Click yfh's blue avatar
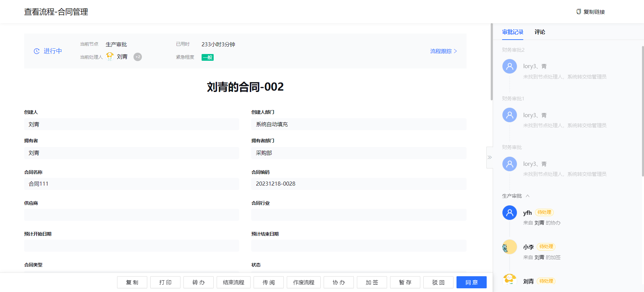 tap(509, 213)
